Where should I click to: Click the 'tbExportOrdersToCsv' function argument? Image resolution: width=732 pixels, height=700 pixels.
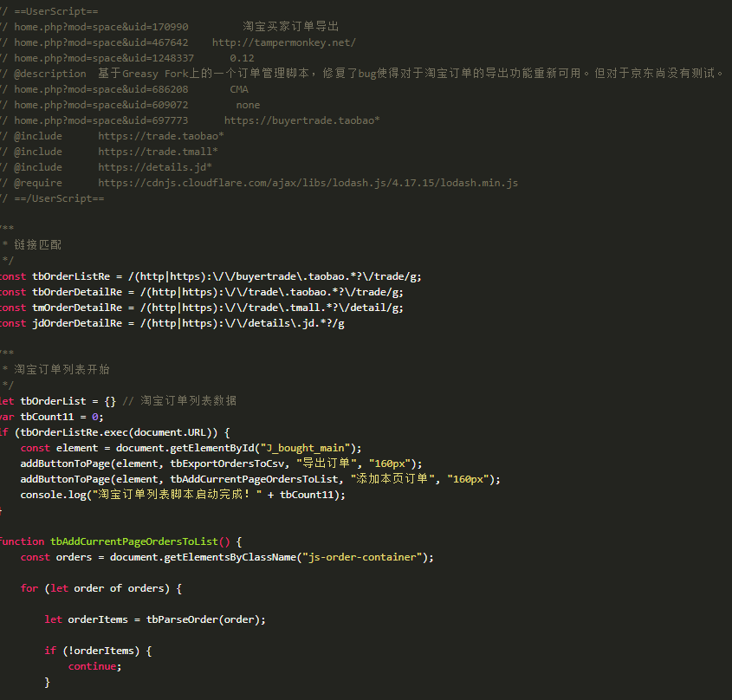227,463
